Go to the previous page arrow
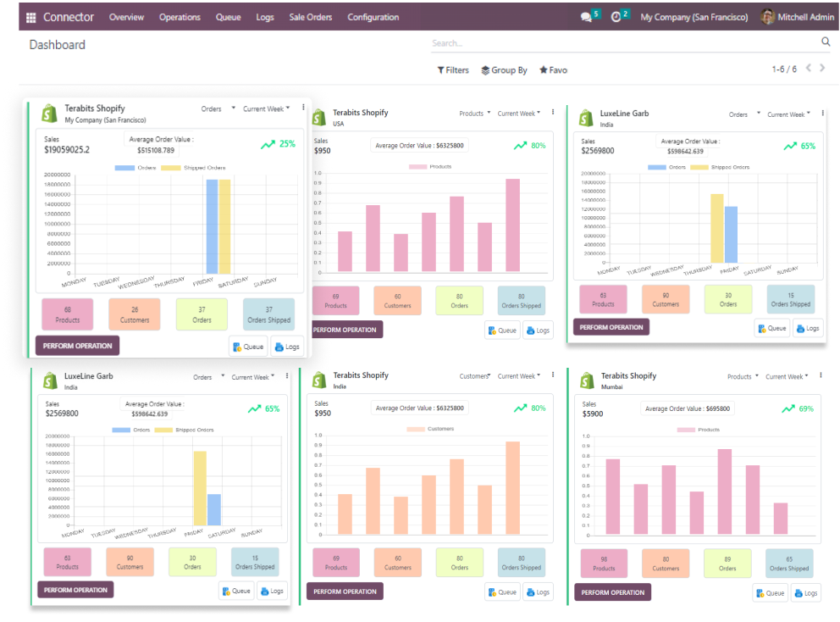840x622 pixels. [809, 68]
